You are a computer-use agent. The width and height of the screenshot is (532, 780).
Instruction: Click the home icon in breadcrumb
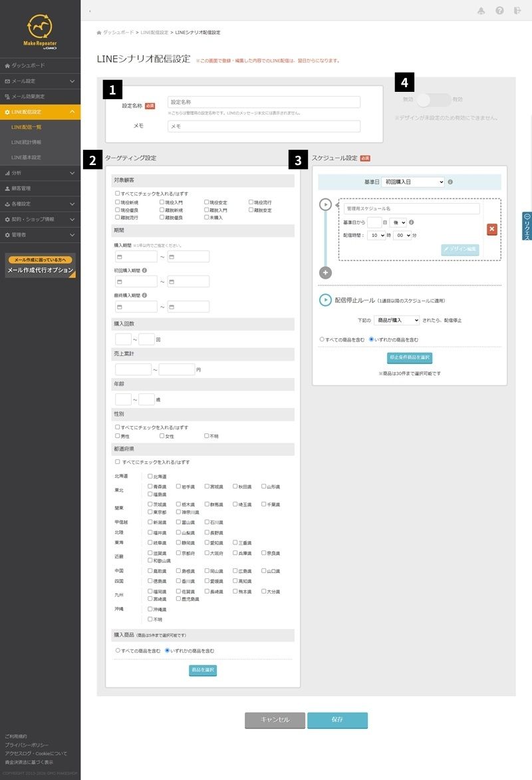click(99, 33)
